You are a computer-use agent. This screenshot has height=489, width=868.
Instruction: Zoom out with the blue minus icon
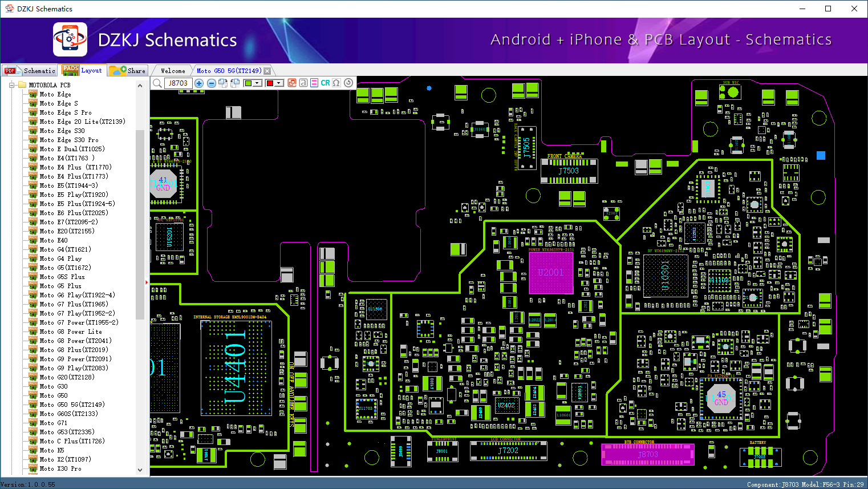coord(212,83)
